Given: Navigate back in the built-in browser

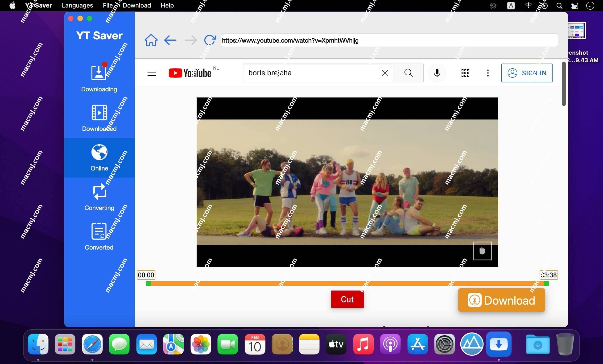Looking at the screenshot, I should (170, 40).
